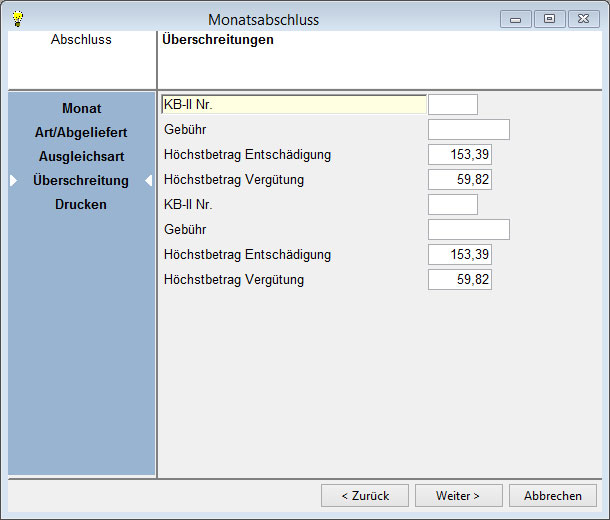The width and height of the screenshot is (610, 520).
Task: Click the second KB-II Nr. input field
Action: tap(452, 204)
